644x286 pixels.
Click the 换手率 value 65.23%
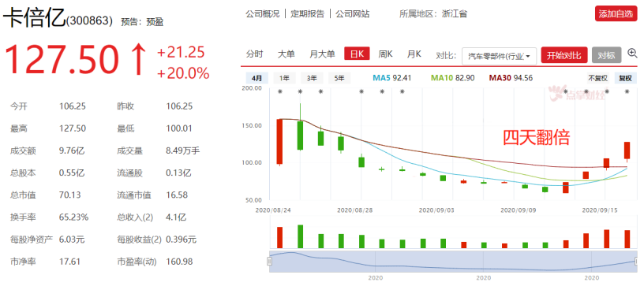point(74,217)
